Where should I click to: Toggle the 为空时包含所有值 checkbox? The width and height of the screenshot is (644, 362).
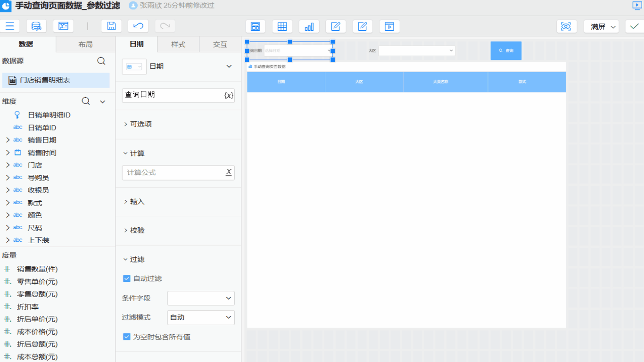pyautogui.click(x=126, y=337)
